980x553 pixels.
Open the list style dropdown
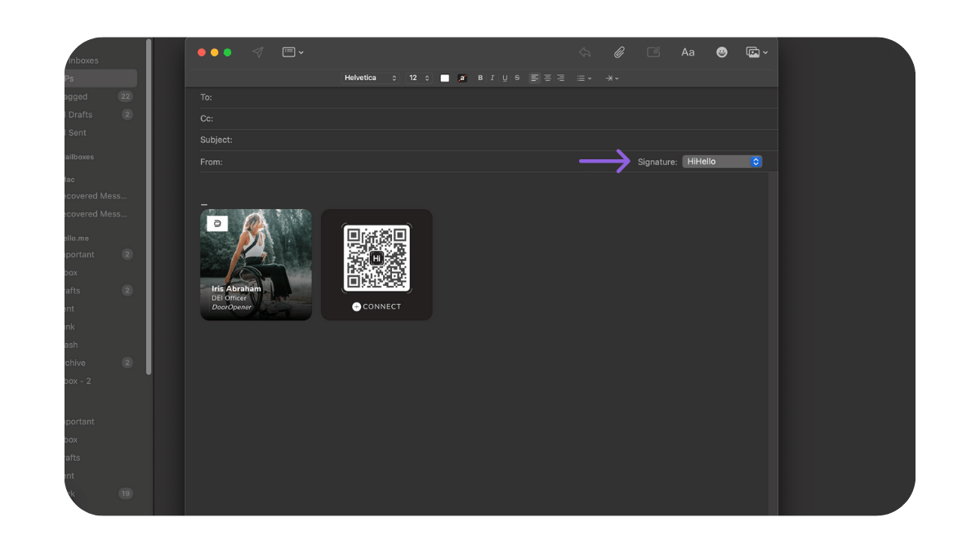point(585,78)
